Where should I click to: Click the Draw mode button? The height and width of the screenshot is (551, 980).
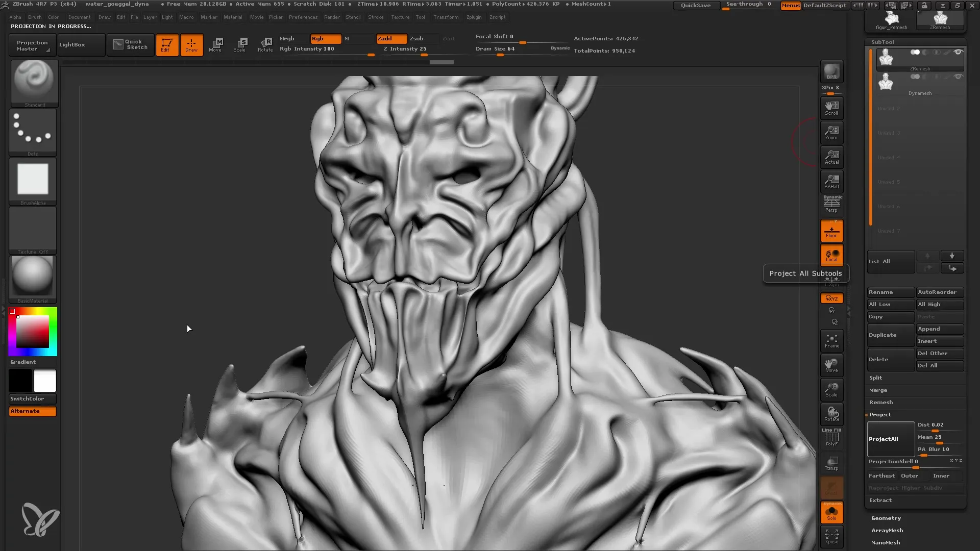191,45
